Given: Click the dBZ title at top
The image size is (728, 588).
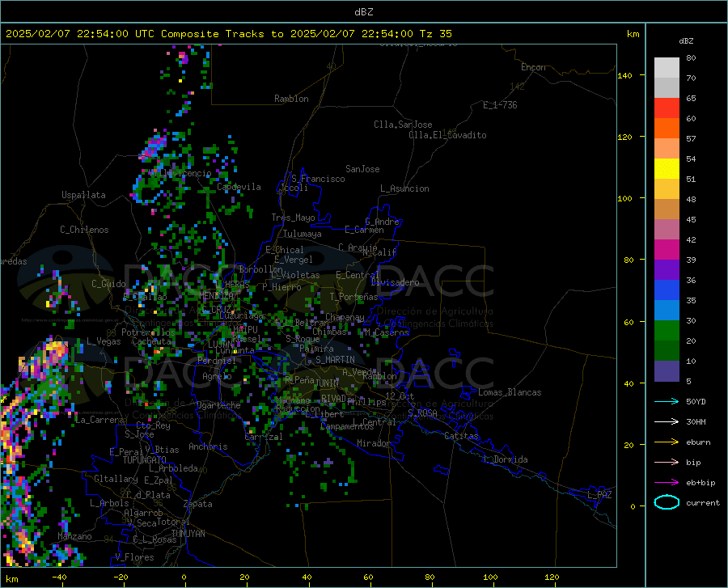Looking at the screenshot, I should pyautogui.click(x=363, y=12).
